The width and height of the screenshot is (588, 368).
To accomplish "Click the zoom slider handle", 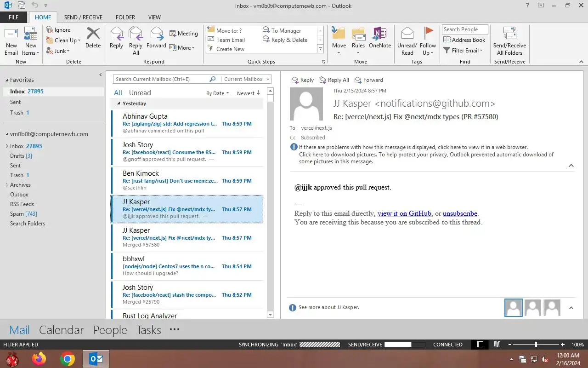I will click(536, 344).
